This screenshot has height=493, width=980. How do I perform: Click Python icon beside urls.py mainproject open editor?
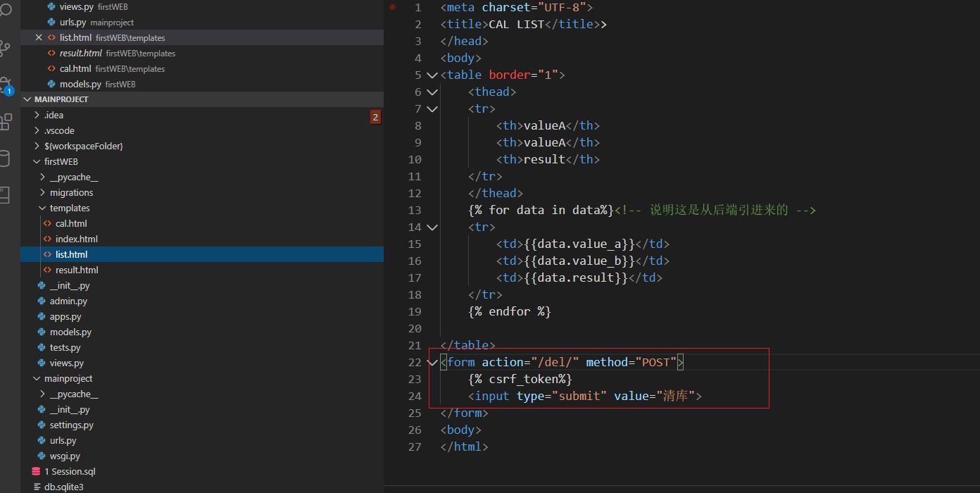point(51,22)
